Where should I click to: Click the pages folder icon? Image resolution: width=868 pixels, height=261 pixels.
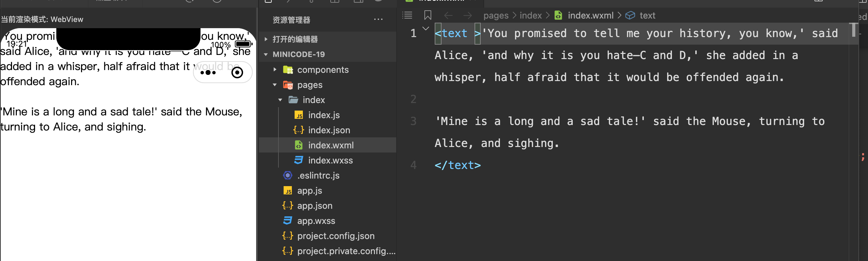[288, 85]
